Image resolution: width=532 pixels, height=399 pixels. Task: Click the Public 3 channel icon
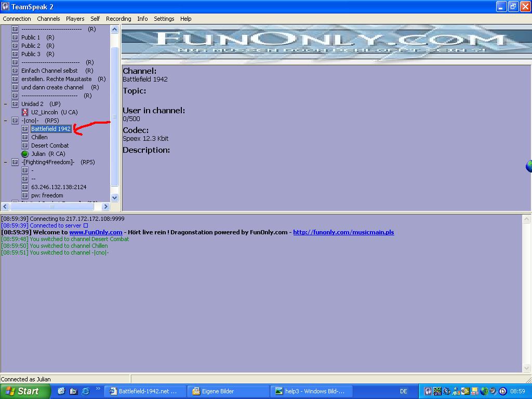pyautogui.click(x=15, y=54)
